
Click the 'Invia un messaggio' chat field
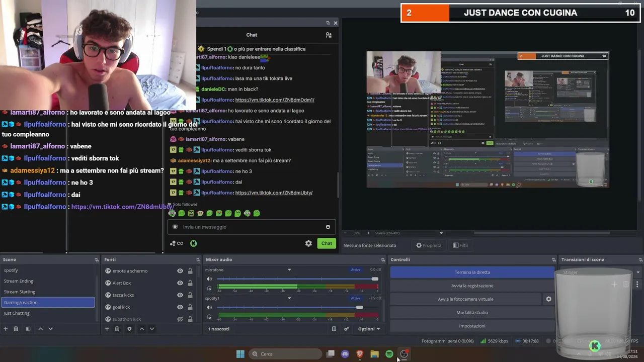[x=252, y=227]
